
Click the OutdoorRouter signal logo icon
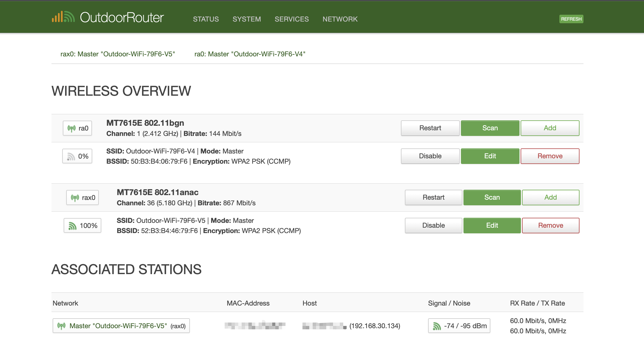[63, 17]
